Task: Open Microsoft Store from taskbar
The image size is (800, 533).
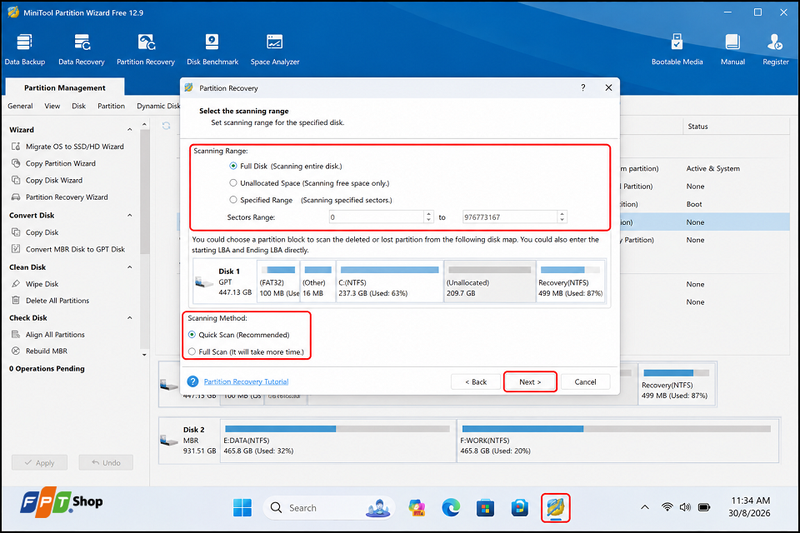Action: tap(485, 507)
